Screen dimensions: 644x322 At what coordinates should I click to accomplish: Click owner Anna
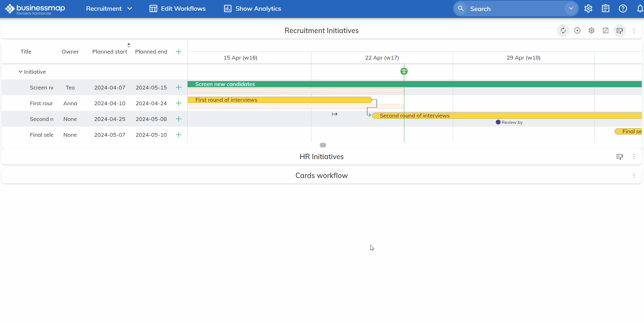(x=70, y=103)
